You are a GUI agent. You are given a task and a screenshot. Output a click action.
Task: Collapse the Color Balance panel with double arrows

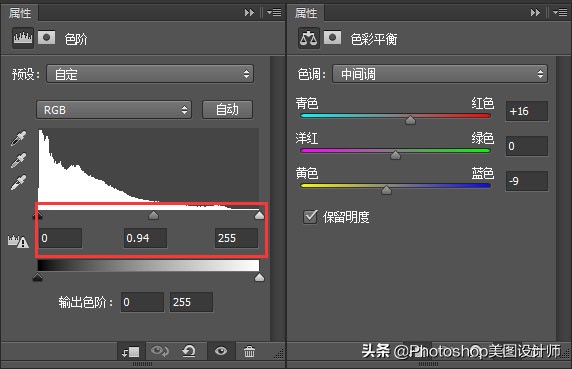(x=535, y=13)
